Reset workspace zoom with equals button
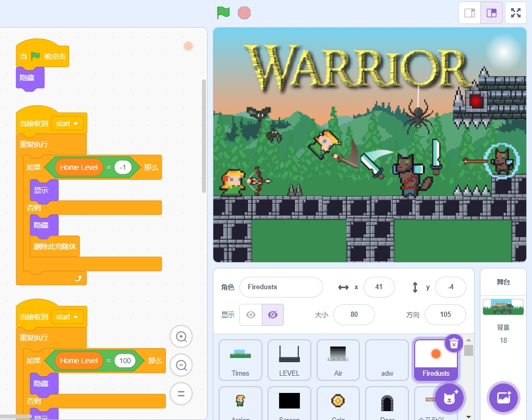 [181, 394]
